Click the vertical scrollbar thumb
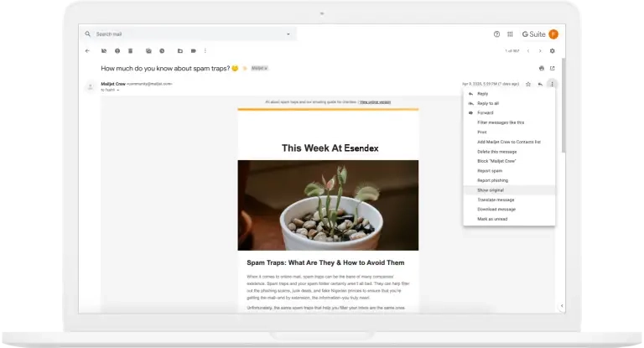 coord(563,105)
